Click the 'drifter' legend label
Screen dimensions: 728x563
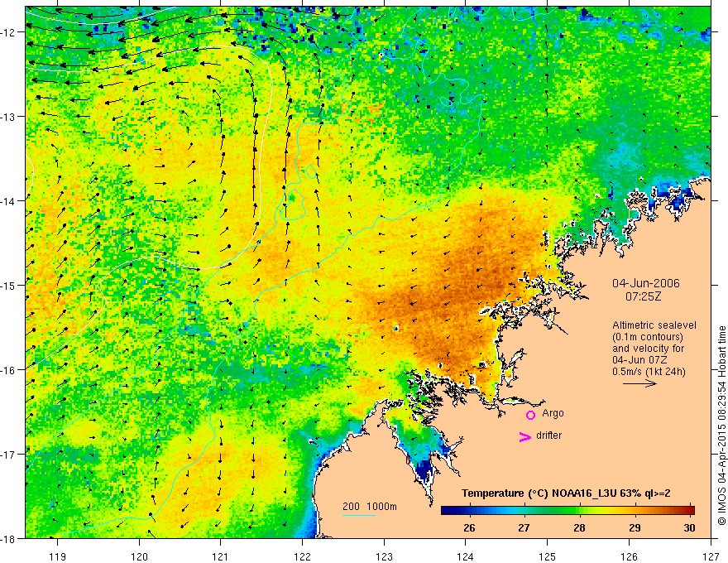(x=548, y=435)
